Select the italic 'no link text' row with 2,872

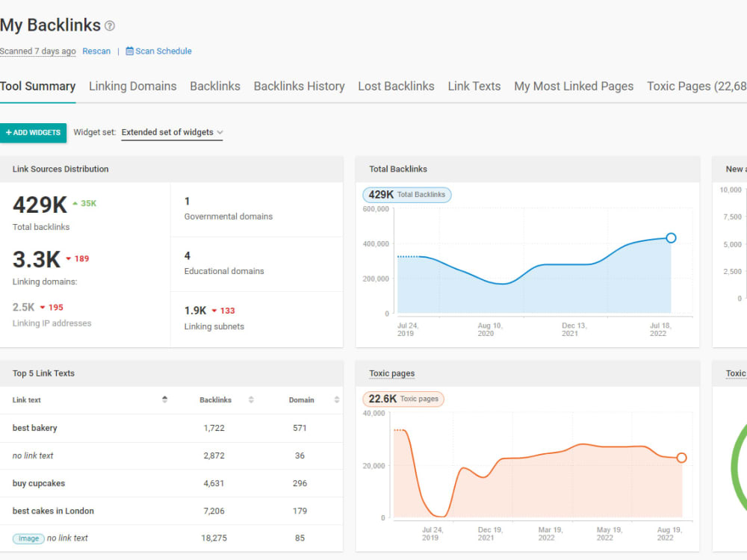[x=171, y=455]
